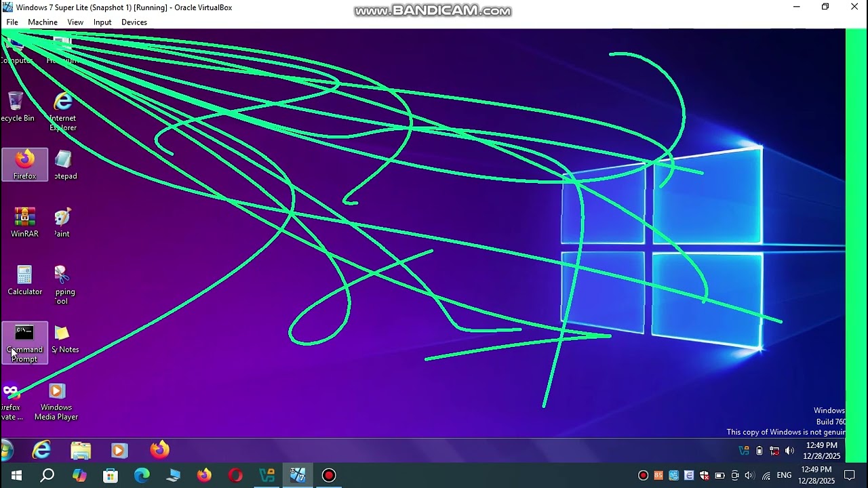Open the Windows 7 Start orb
This screenshot has height=488, width=868.
[7, 450]
